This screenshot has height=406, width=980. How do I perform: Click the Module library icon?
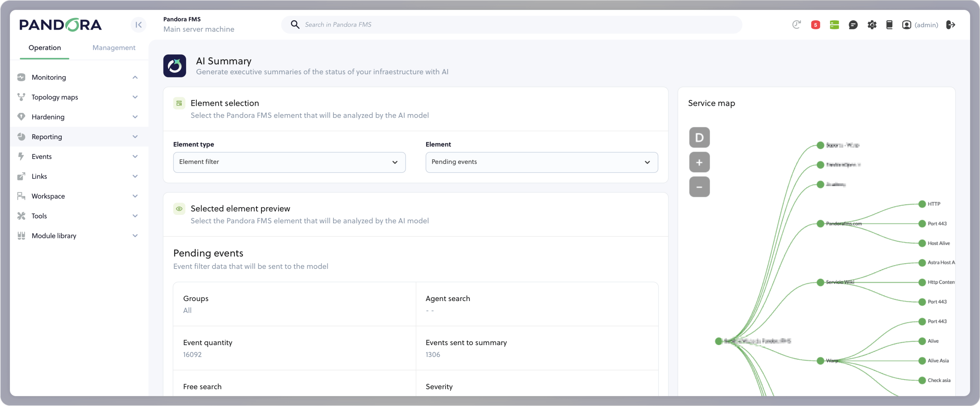point(21,236)
